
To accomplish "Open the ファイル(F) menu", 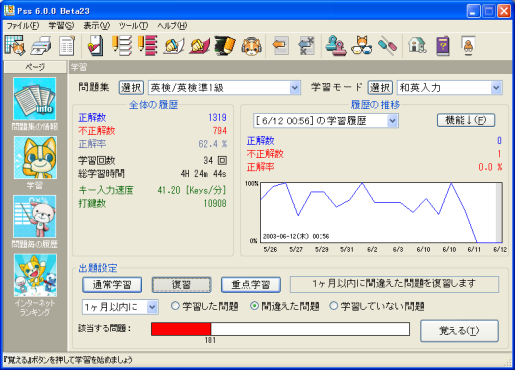I will coord(23,26).
